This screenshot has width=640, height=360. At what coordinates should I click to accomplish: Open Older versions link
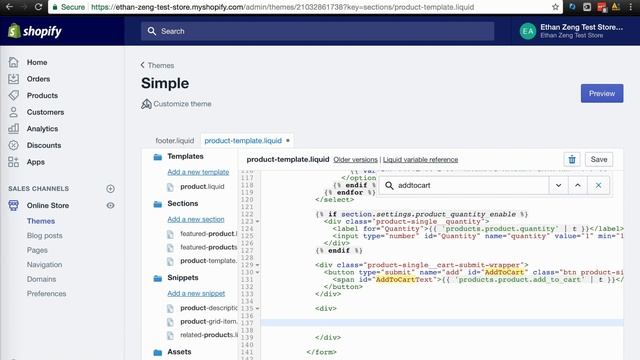tap(355, 160)
